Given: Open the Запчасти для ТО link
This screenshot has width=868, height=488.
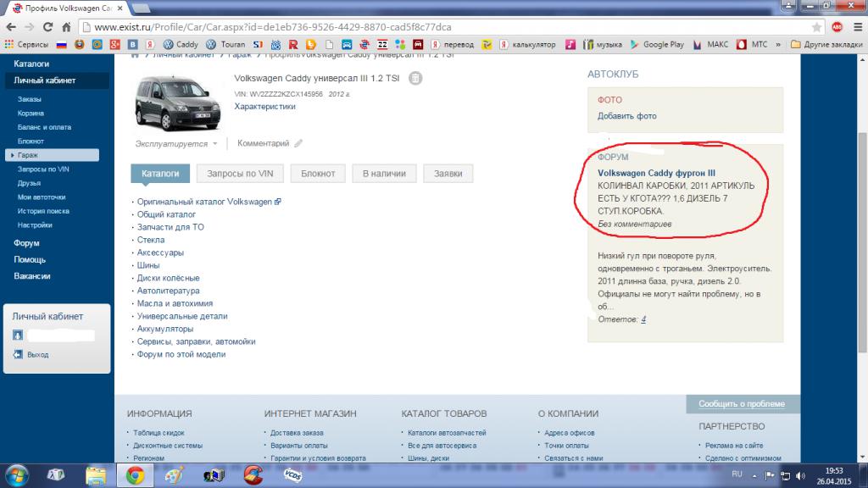Looking at the screenshot, I should (x=170, y=227).
